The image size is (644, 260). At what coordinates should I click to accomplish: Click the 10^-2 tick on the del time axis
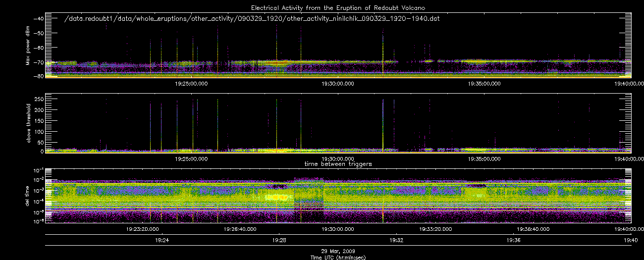[38, 180]
